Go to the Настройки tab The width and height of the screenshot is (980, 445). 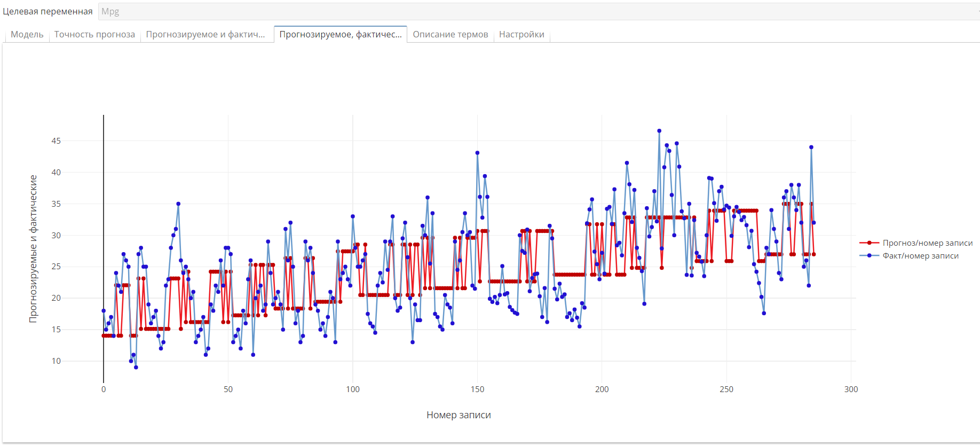[521, 34]
